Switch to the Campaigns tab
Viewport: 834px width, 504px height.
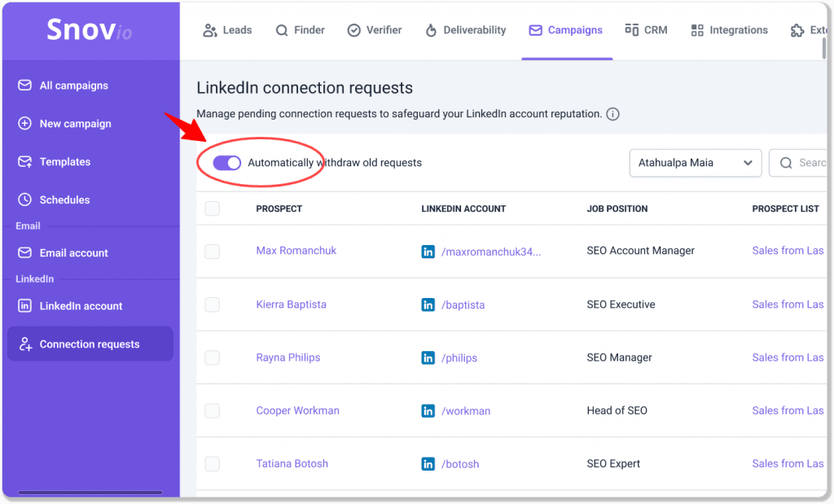(x=565, y=29)
